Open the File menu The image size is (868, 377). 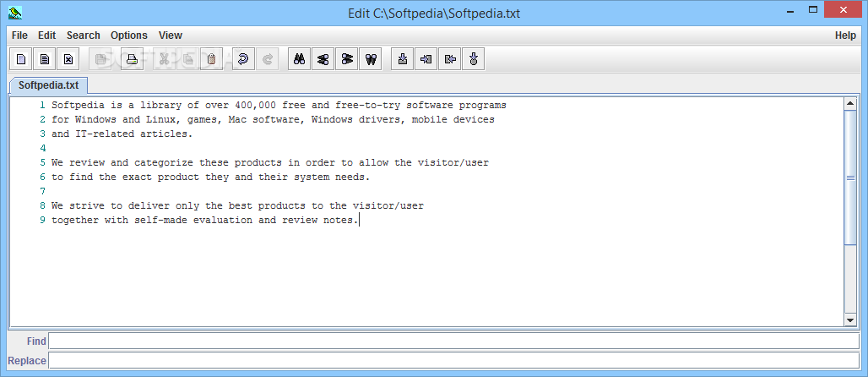[x=19, y=35]
